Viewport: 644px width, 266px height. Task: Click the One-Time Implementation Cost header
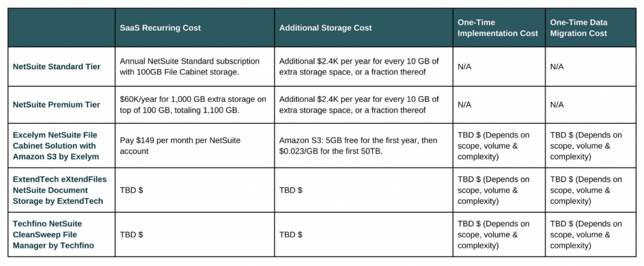499,28
